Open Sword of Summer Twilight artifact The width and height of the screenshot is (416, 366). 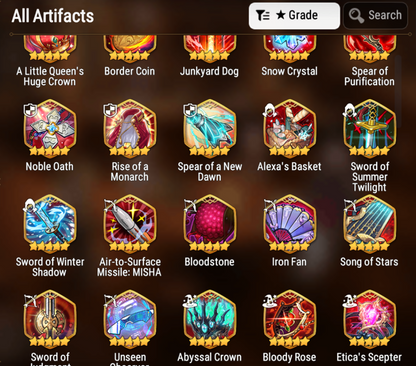click(x=369, y=128)
